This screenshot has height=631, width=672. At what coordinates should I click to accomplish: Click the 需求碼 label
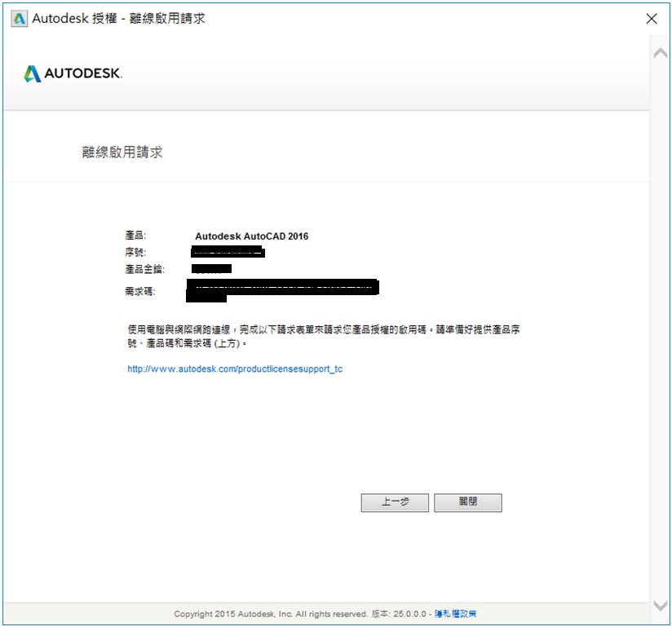(x=140, y=291)
